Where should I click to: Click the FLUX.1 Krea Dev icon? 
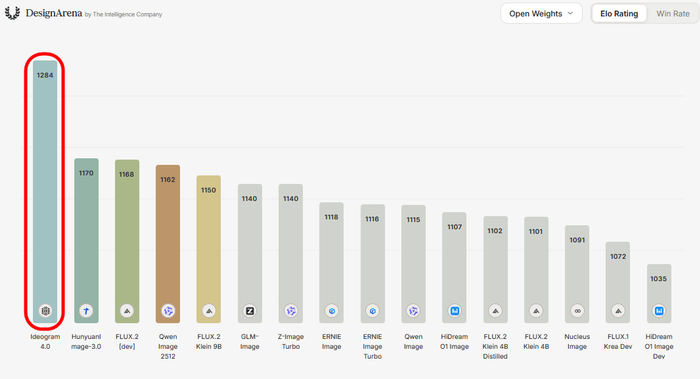(618, 311)
